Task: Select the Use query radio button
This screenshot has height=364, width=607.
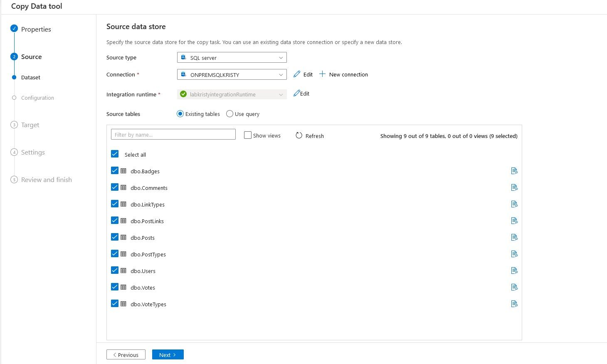Action: coord(229,114)
